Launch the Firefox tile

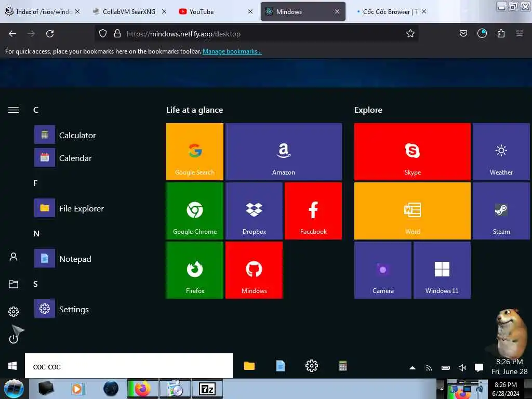pyautogui.click(x=195, y=270)
